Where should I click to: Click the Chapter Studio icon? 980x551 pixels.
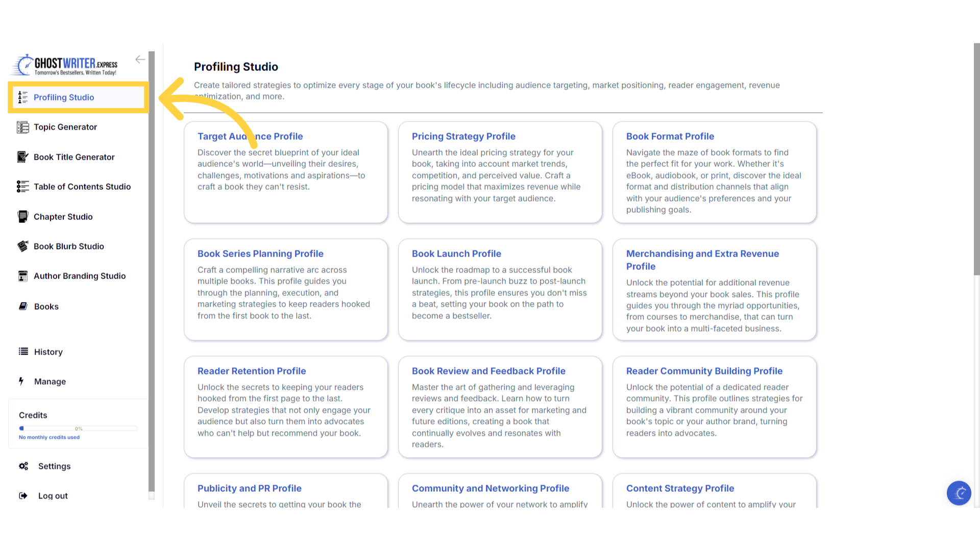click(22, 217)
